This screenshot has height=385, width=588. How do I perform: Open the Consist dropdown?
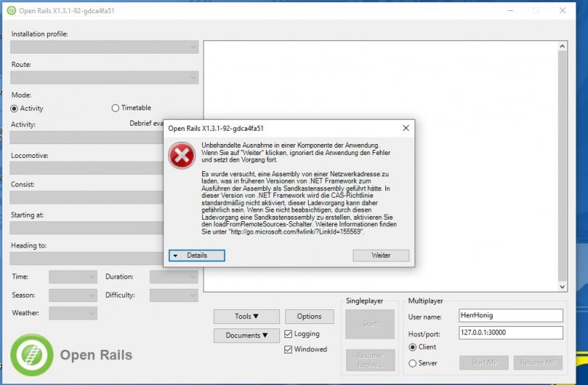pos(87,197)
